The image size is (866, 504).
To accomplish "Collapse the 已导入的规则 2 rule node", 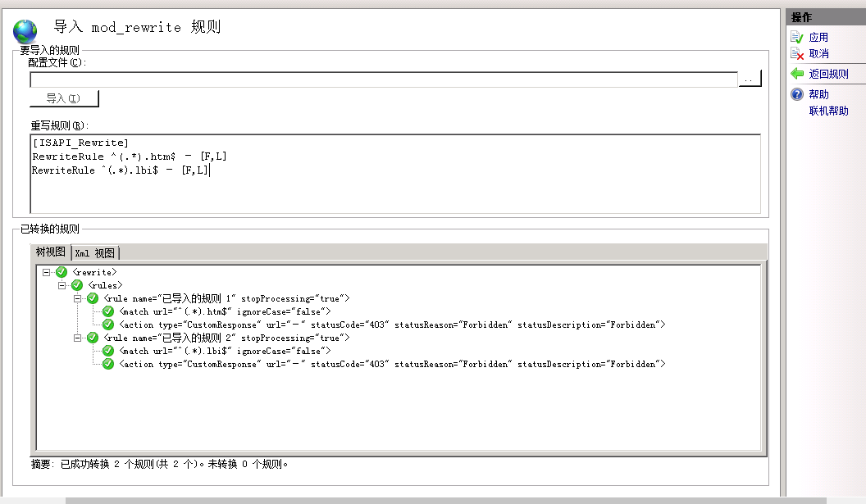I will tap(78, 338).
